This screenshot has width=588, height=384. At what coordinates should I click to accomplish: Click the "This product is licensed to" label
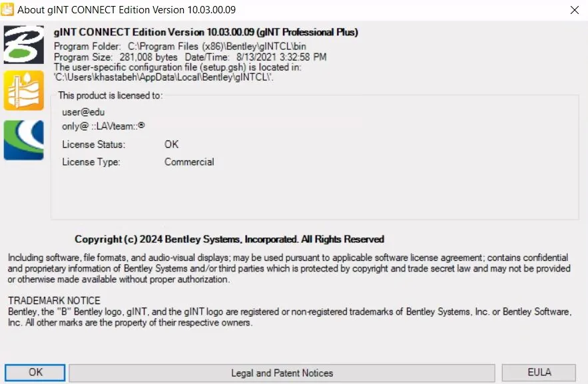pyautogui.click(x=111, y=96)
